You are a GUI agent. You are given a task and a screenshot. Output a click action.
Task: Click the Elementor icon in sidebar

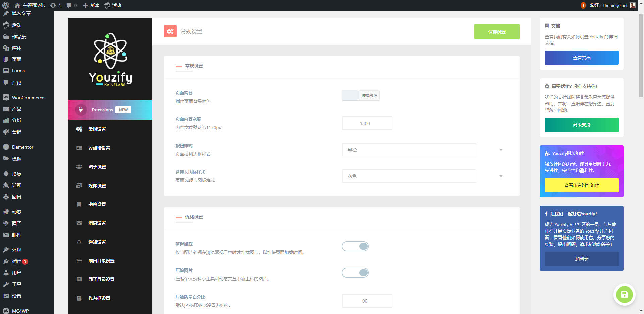(6, 147)
